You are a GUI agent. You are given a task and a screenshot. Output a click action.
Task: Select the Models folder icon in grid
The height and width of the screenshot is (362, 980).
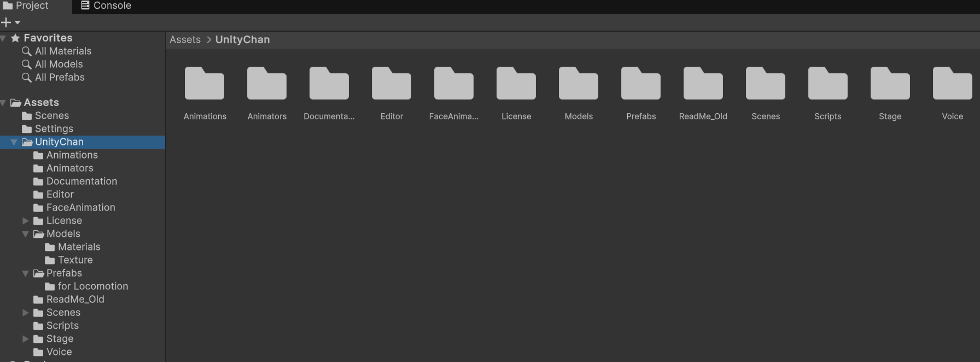coord(579,84)
